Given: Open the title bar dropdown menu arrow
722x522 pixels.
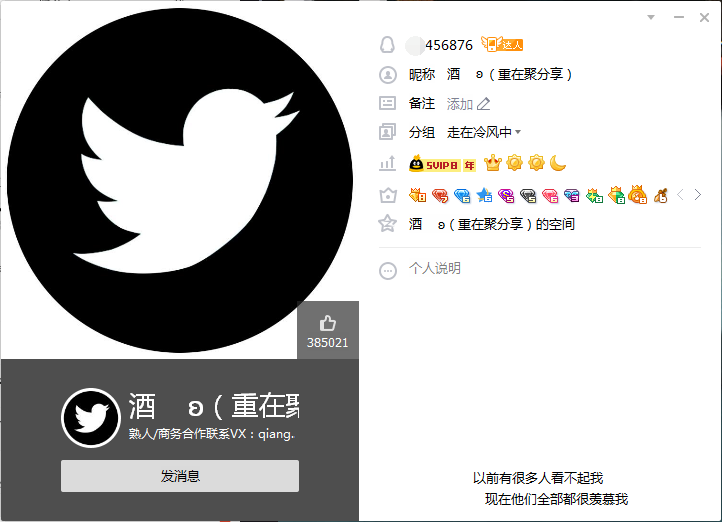Looking at the screenshot, I should pyautogui.click(x=651, y=17).
